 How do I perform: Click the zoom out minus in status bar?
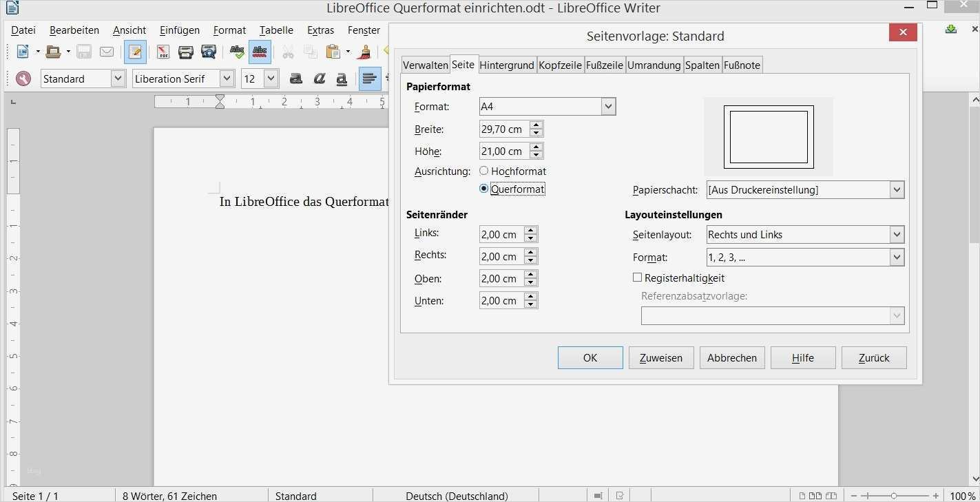click(854, 496)
